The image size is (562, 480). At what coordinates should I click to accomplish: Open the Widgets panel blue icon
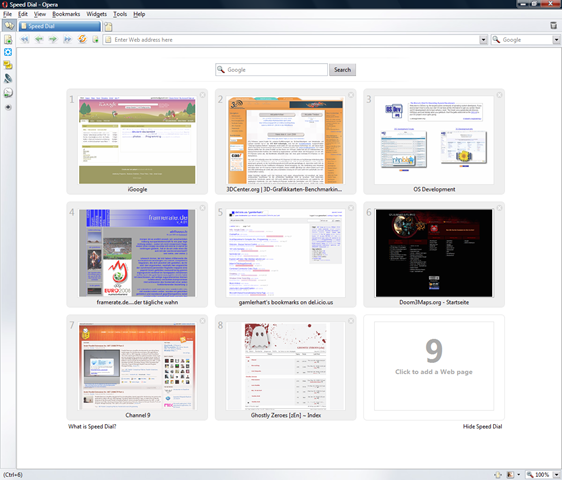coord(8,52)
